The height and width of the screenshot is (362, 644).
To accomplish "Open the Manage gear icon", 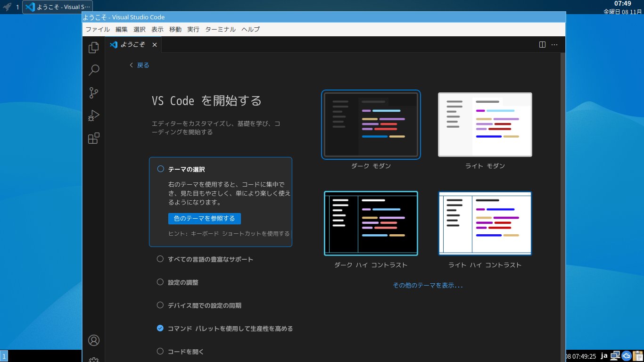I will 94,359.
